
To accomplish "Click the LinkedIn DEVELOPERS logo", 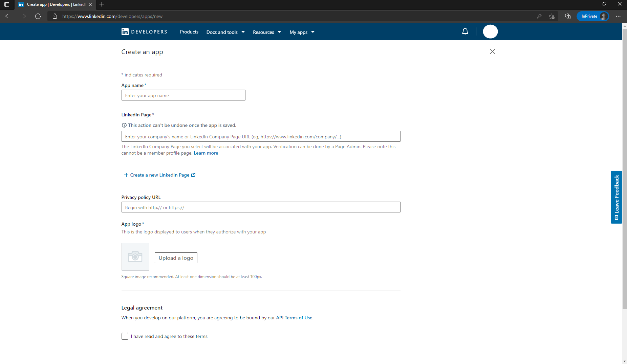I will pyautogui.click(x=144, y=31).
